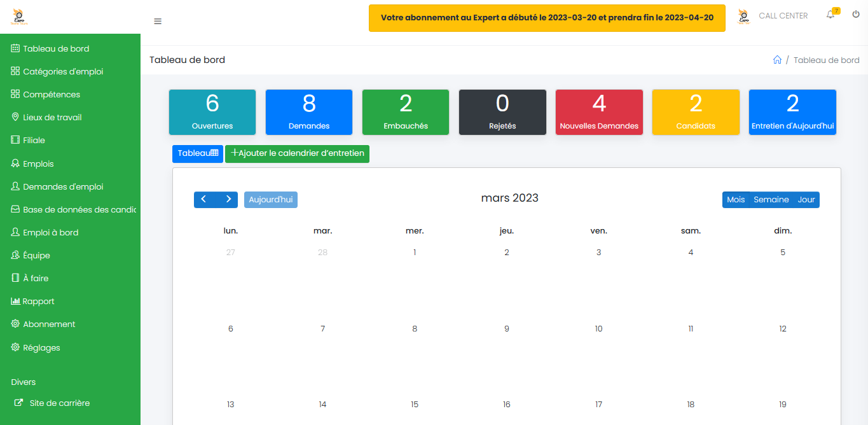Switch calendar to Semaine view
This screenshot has width=868, height=425.
click(771, 200)
